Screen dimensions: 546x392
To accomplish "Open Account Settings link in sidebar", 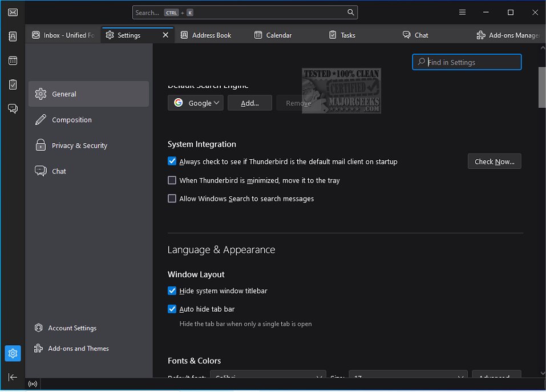I will [72, 328].
